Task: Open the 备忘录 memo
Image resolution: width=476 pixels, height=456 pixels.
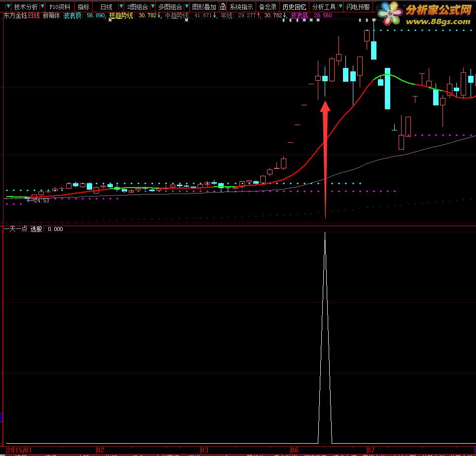Action: [268, 7]
